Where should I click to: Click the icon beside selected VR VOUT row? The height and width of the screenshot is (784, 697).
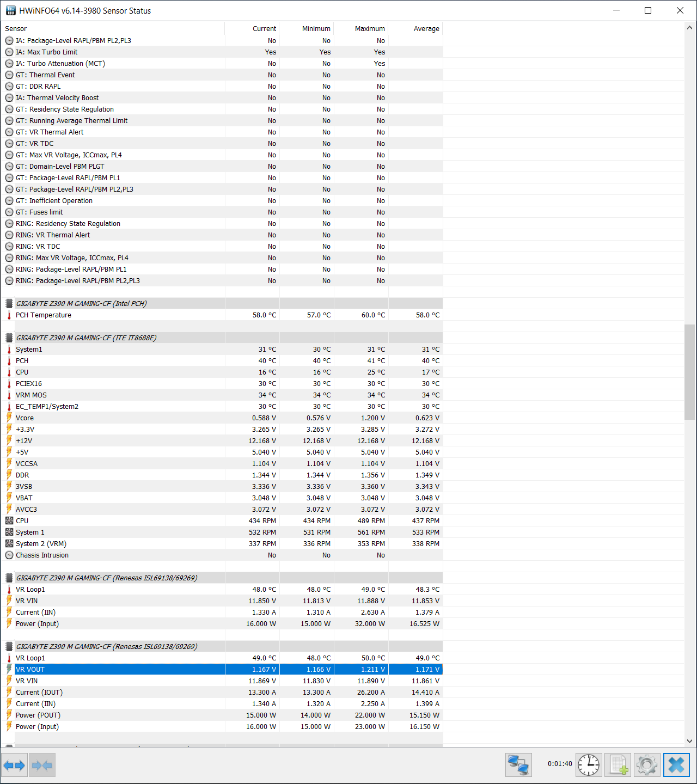pos(9,670)
